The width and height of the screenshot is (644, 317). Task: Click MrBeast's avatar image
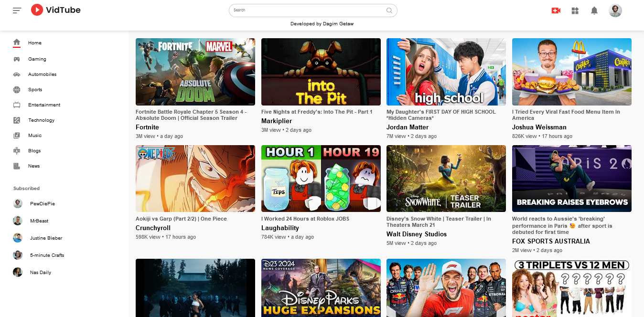click(x=18, y=221)
